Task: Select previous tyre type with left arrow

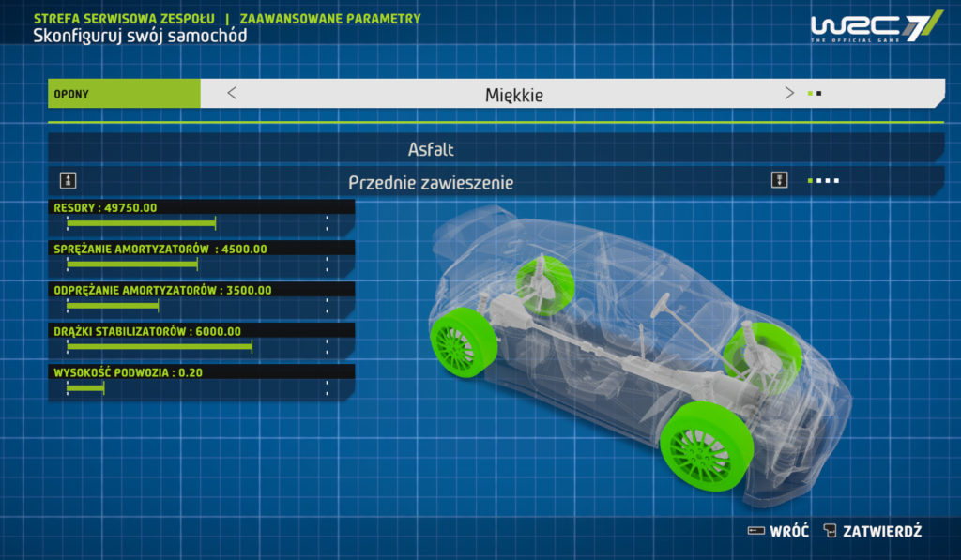Action: 232,93
